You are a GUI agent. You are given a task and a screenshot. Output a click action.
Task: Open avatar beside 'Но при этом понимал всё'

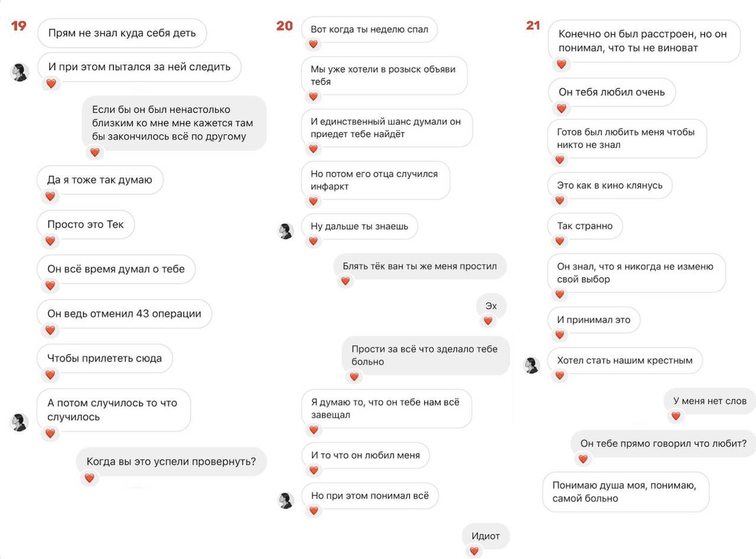pos(286,500)
